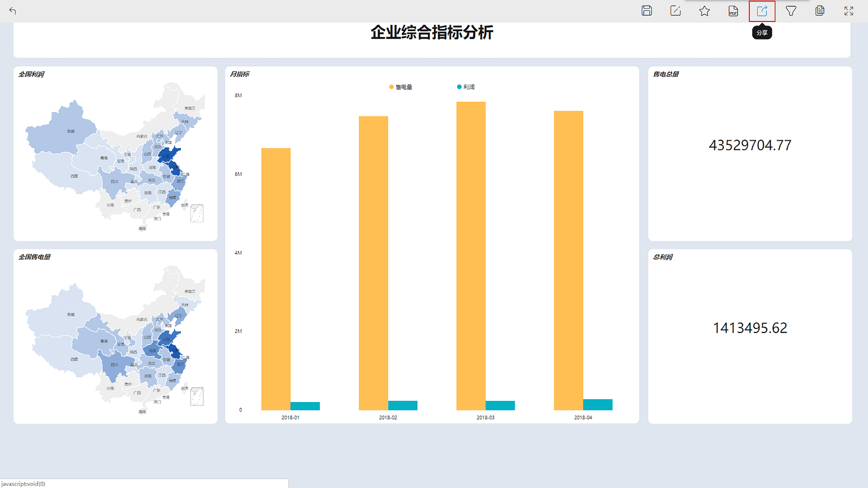Image resolution: width=868 pixels, height=488 pixels.
Task: Export dashboard via the PDF icon
Action: tap(733, 11)
